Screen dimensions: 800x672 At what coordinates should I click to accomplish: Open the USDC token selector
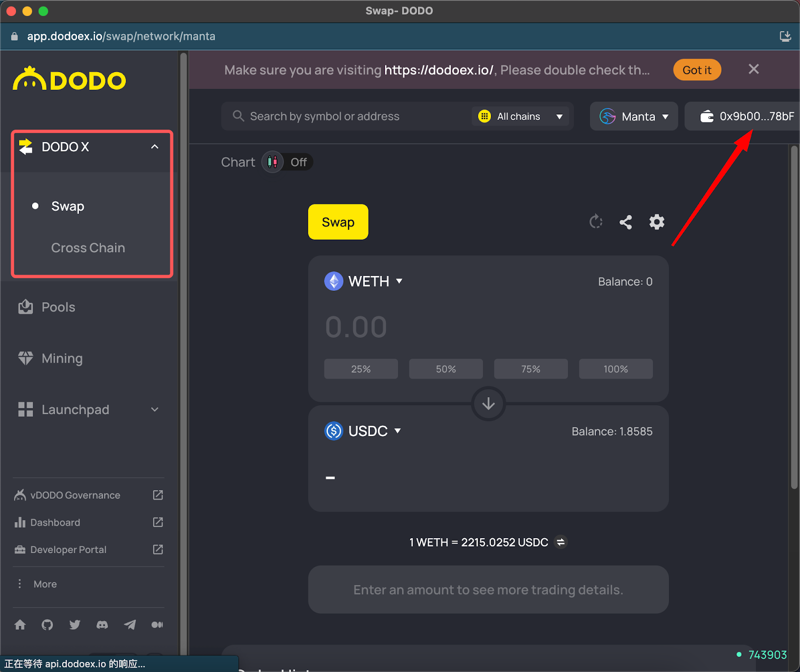[363, 431]
